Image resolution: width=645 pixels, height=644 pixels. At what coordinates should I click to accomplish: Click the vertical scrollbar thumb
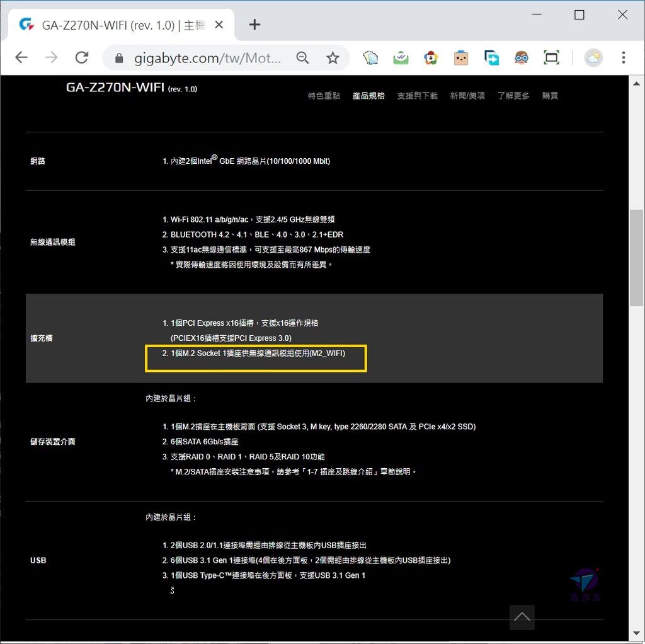tap(636, 258)
